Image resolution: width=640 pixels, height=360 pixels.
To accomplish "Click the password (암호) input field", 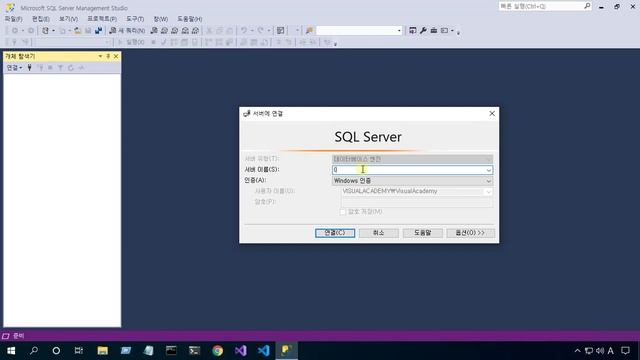I will click(417, 202).
